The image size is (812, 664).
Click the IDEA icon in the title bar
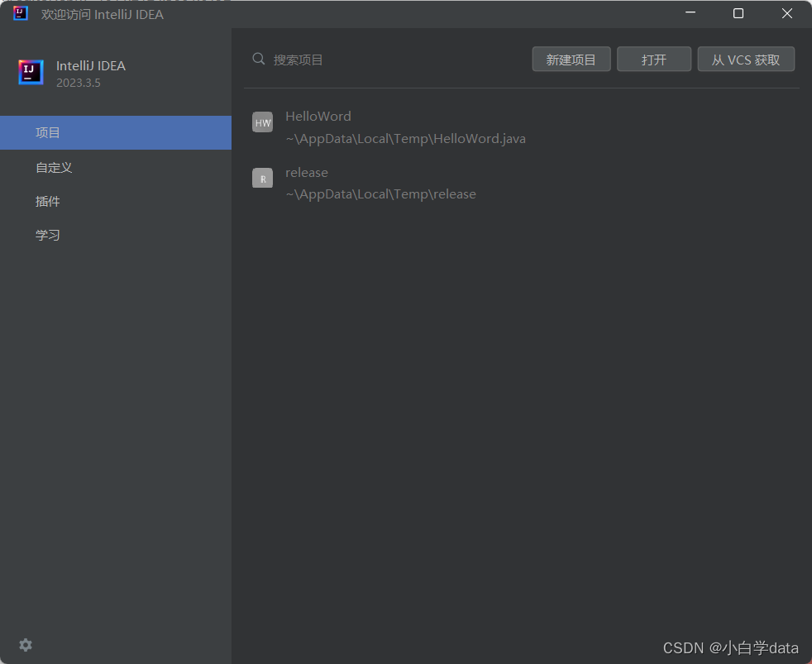[x=19, y=13]
